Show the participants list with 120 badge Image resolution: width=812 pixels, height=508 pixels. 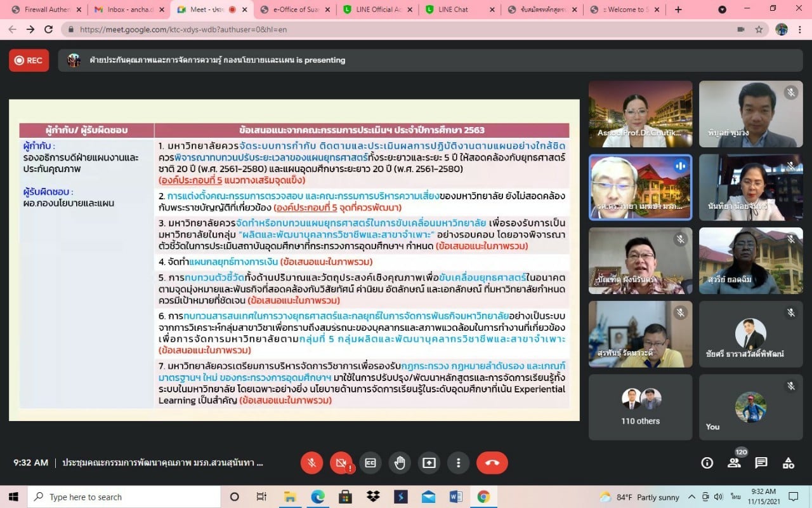pos(734,463)
